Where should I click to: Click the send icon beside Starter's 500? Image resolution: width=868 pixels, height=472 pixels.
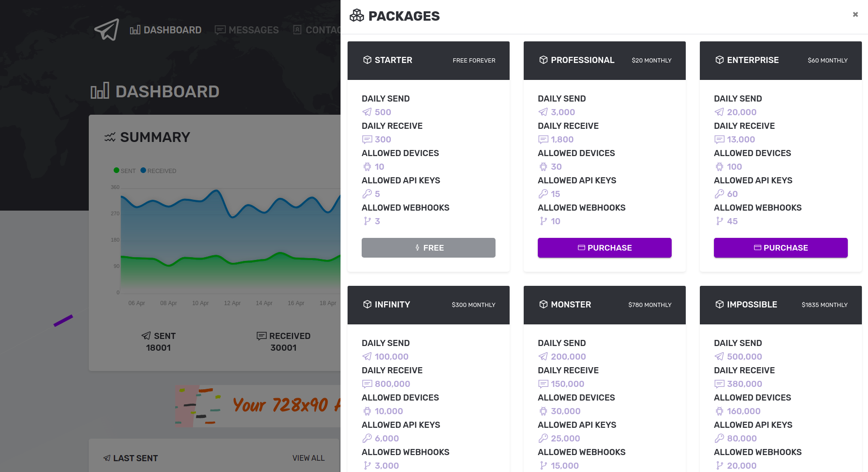367,112
